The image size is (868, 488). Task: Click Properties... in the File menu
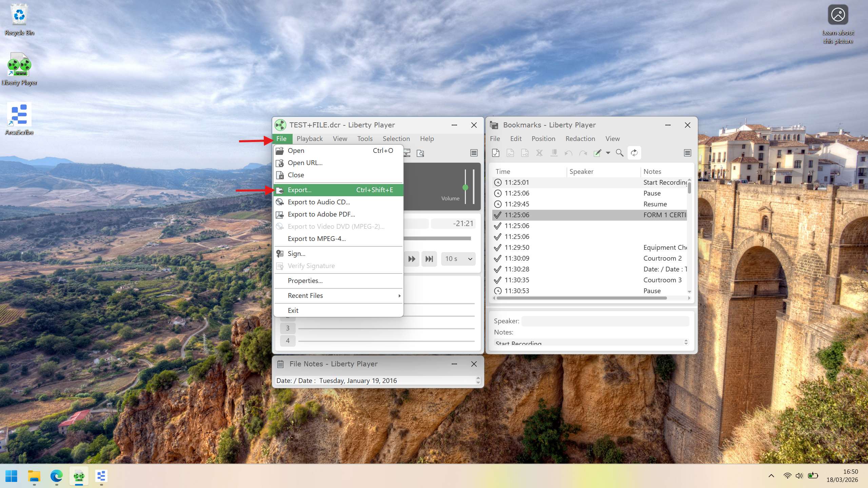point(304,280)
